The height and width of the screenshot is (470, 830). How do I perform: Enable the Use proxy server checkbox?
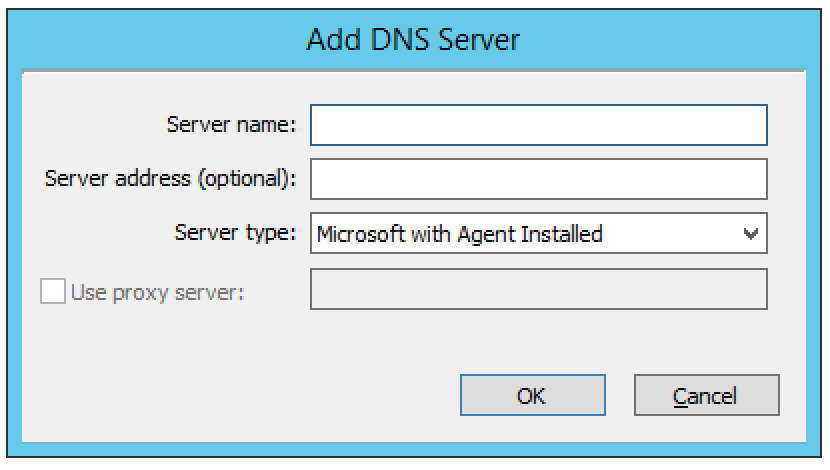pyautogui.click(x=52, y=292)
